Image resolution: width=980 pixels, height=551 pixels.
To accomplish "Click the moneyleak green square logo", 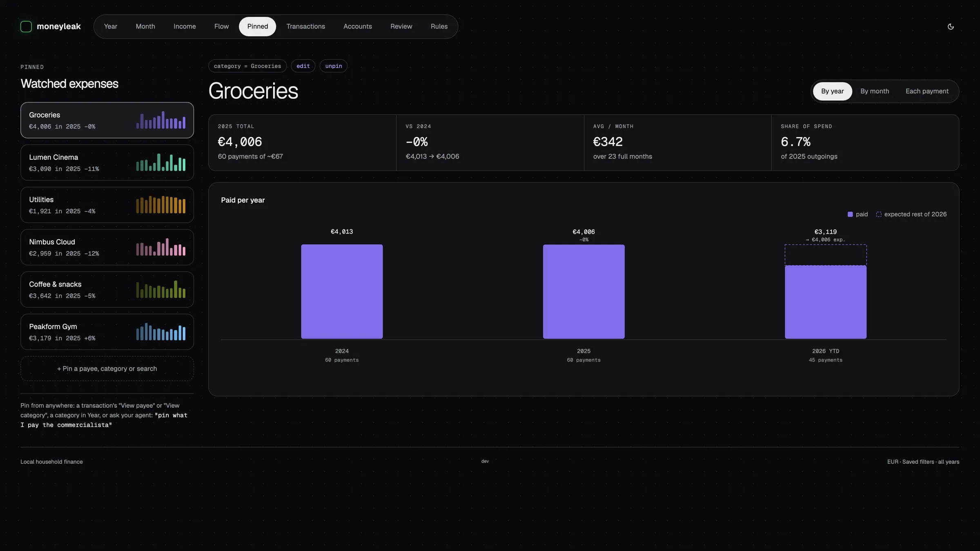I will [26, 27].
